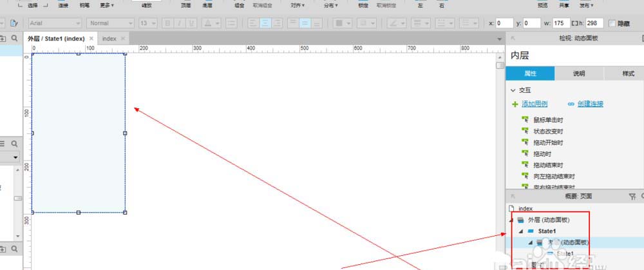Open the Normal font style dropdown
Viewport: 644px width, 270px height.
(x=110, y=23)
